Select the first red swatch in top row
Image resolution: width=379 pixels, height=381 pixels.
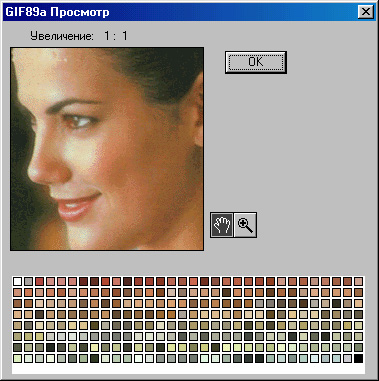[40, 281]
